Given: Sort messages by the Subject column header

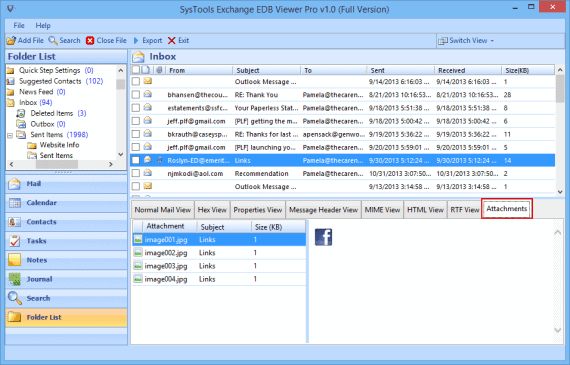Looking at the screenshot, I should pyautogui.click(x=266, y=70).
